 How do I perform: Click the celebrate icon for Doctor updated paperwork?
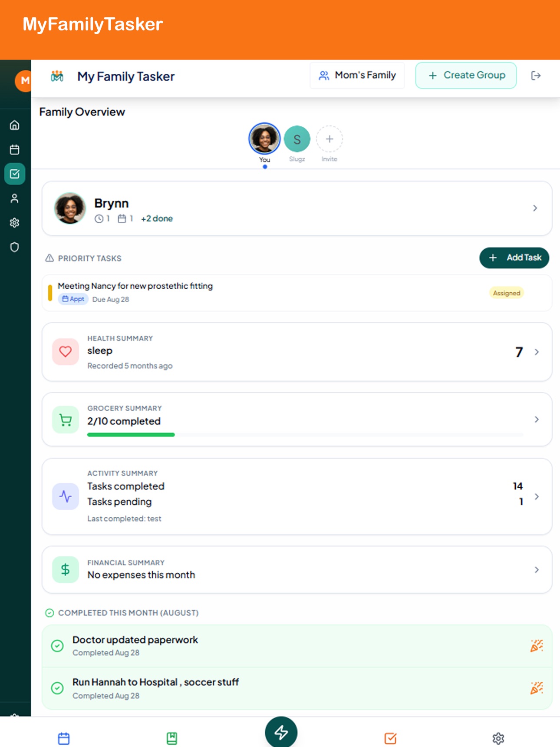(x=537, y=646)
